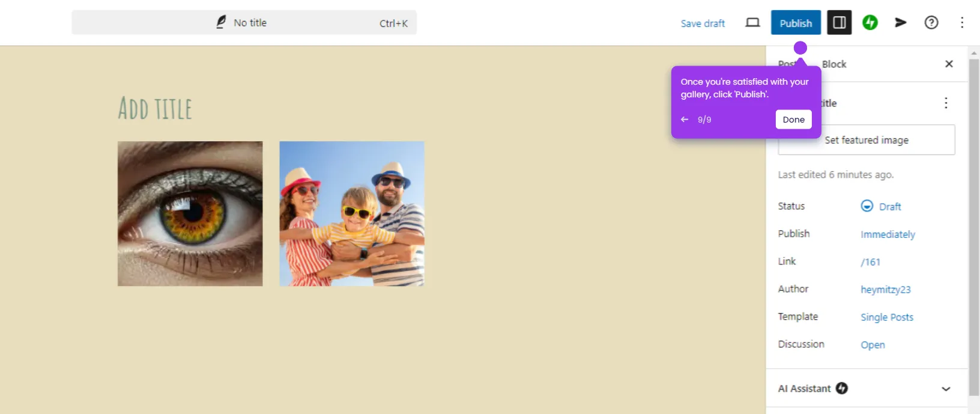Viewport: 980px width, 414px height.
Task: Click the 9/9 step counter text
Action: click(x=704, y=120)
